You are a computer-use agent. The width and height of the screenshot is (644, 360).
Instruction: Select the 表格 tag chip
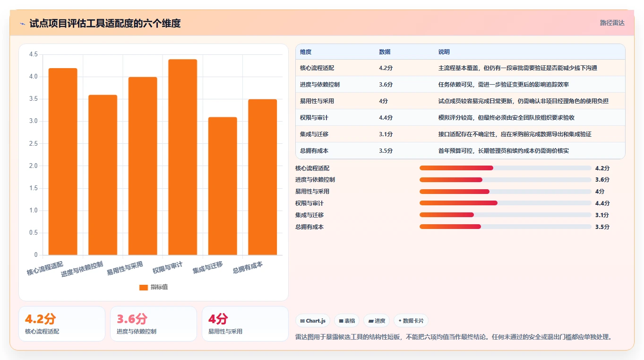[347, 321]
